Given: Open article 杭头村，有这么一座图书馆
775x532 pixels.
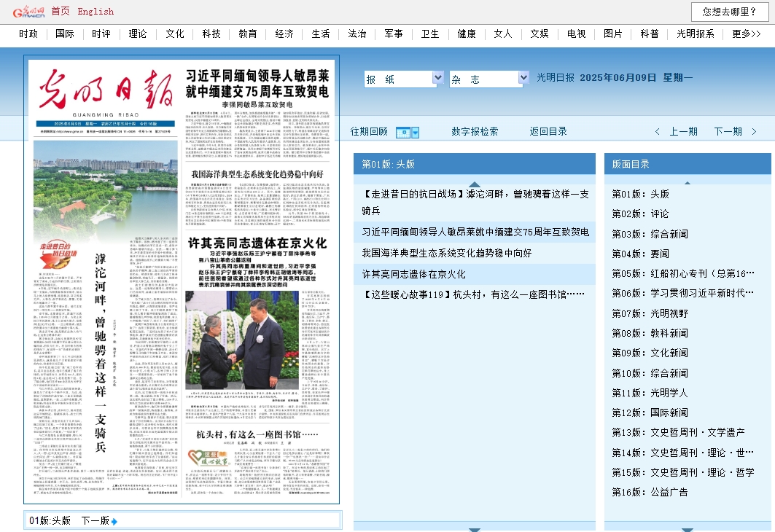Looking at the screenshot, I should coord(473,294).
